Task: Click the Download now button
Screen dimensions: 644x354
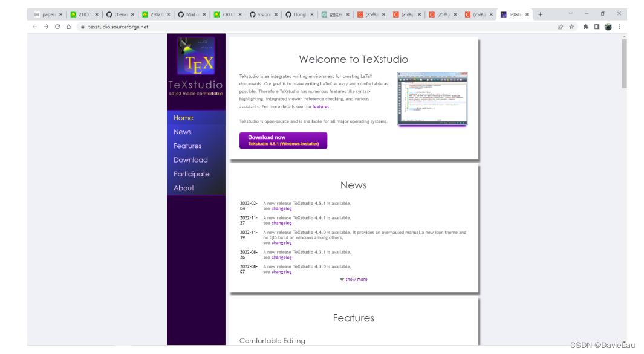Action: [283, 140]
